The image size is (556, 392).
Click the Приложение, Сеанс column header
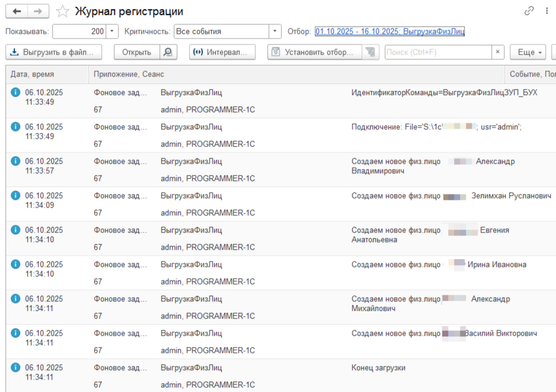(296, 74)
